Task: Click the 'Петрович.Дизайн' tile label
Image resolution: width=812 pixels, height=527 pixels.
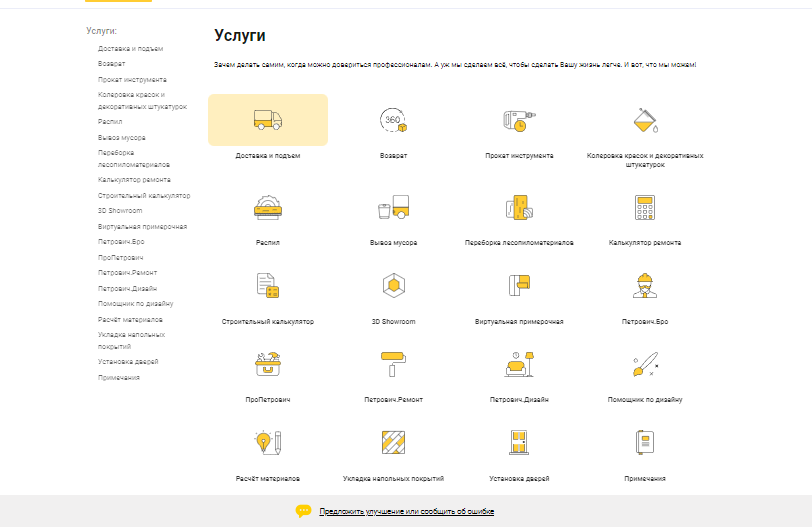Action: (518, 399)
